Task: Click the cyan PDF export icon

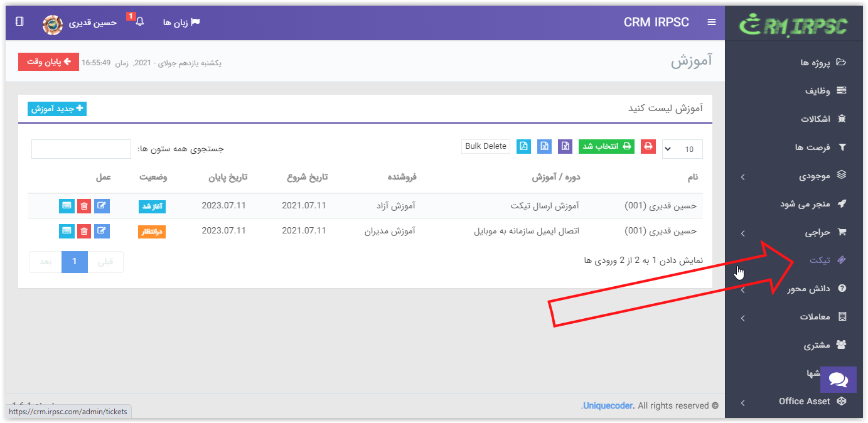Action: (523, 146)
